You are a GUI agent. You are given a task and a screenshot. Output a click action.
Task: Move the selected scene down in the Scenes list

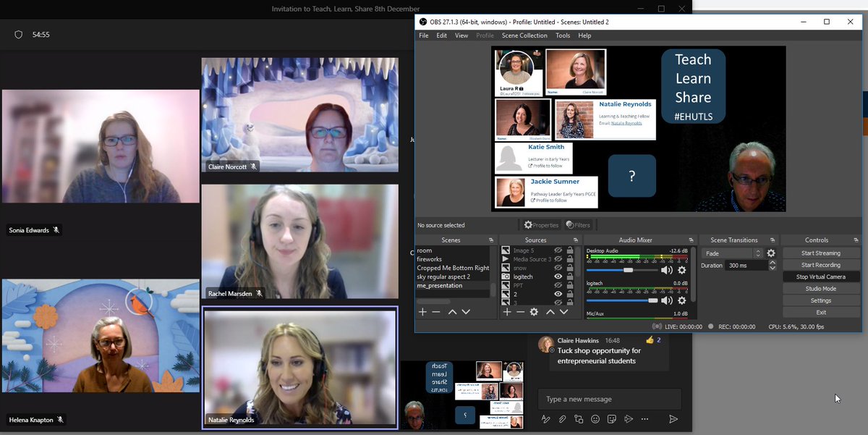point(466,312)
